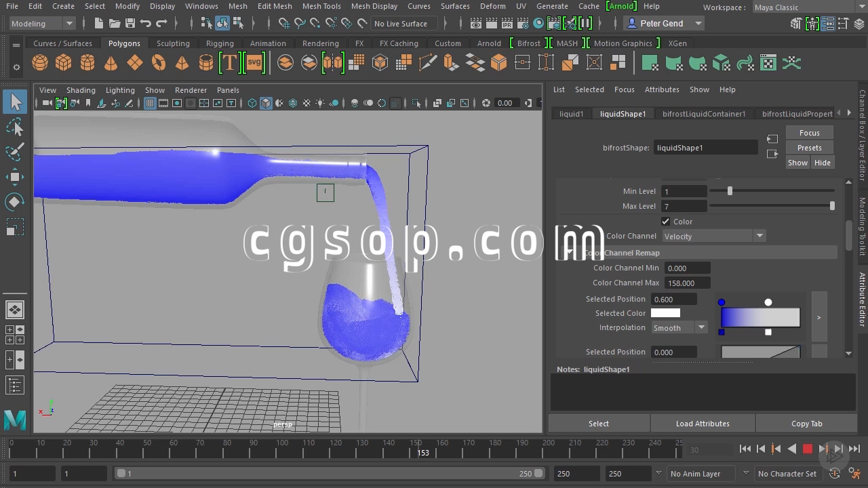Create a polygon cone from the shelf
This screenshot has width=868, height=488.
pos(111,63)
